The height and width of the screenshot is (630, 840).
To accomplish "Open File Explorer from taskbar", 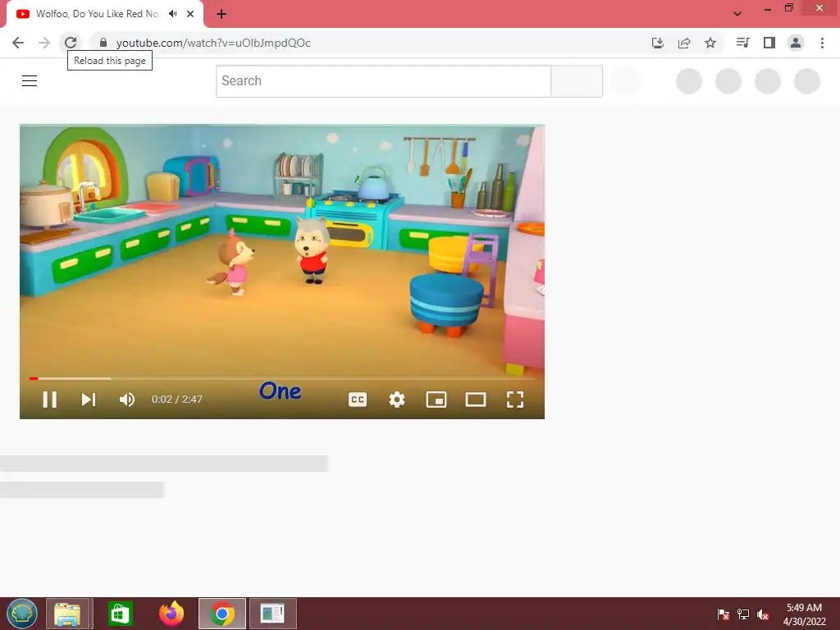I will 67,614.
